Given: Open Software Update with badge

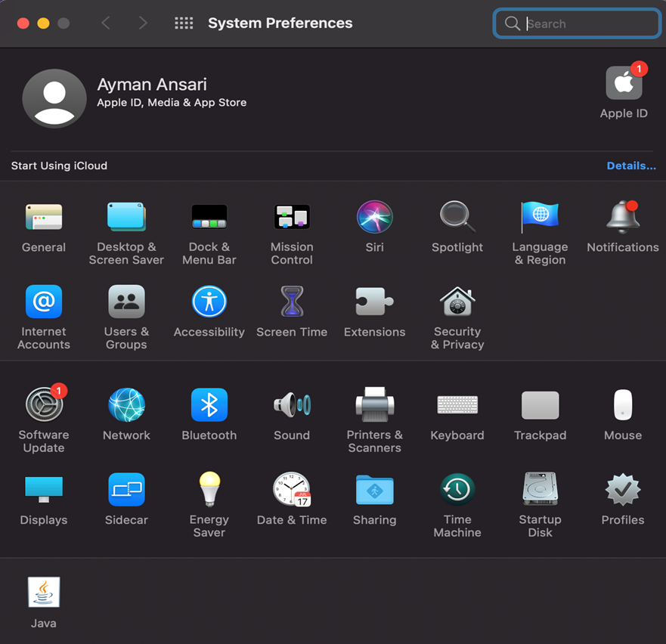Looking at the screenshot, I should [x=44, y=406].
